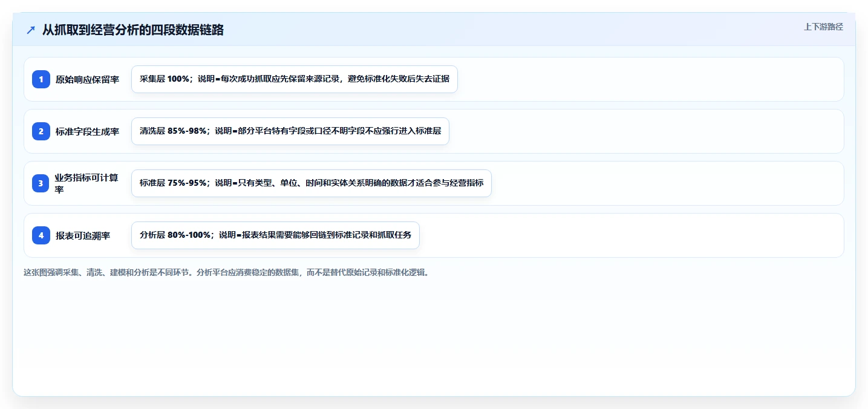Click the 报表可追溯率 label

(x=83, y=235)
